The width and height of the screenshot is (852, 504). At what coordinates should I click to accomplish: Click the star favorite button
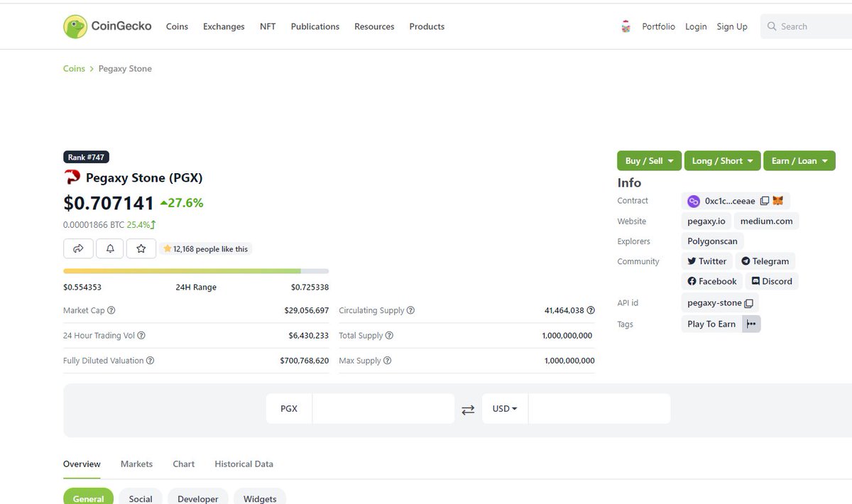point(141,248)
